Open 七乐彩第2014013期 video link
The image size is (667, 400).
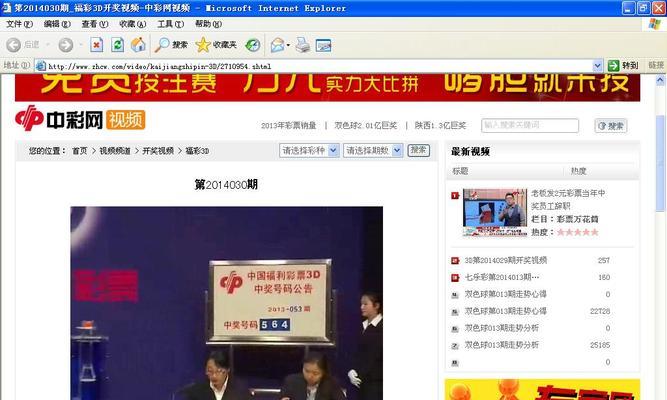pyautogui.click(x=502, y=277)
